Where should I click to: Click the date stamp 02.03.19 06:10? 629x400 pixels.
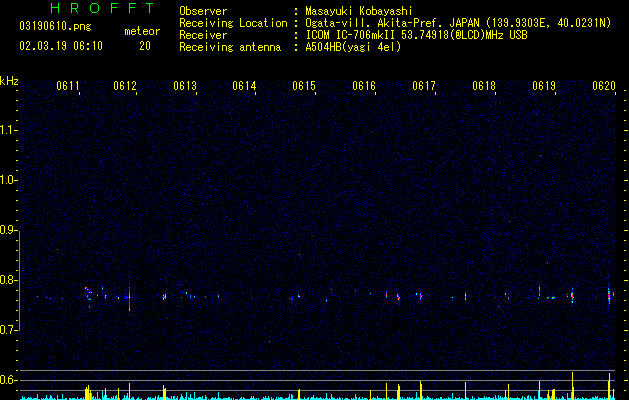[61, 46]
